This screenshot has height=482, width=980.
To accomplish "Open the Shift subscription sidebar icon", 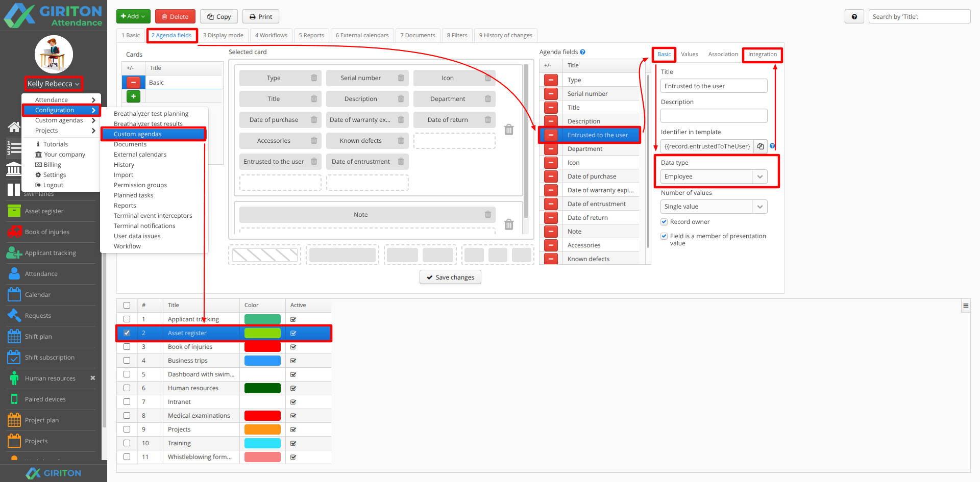I will click(14, 357).
